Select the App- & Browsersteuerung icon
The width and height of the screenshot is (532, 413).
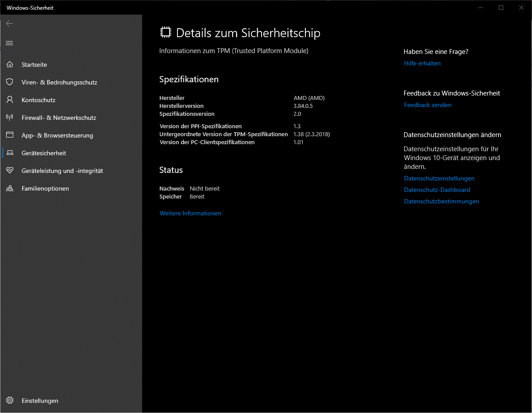click(10, 135)
